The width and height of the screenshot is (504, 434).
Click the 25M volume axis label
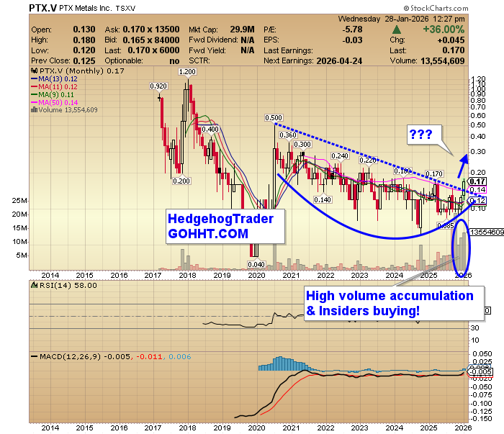point(19,201)
